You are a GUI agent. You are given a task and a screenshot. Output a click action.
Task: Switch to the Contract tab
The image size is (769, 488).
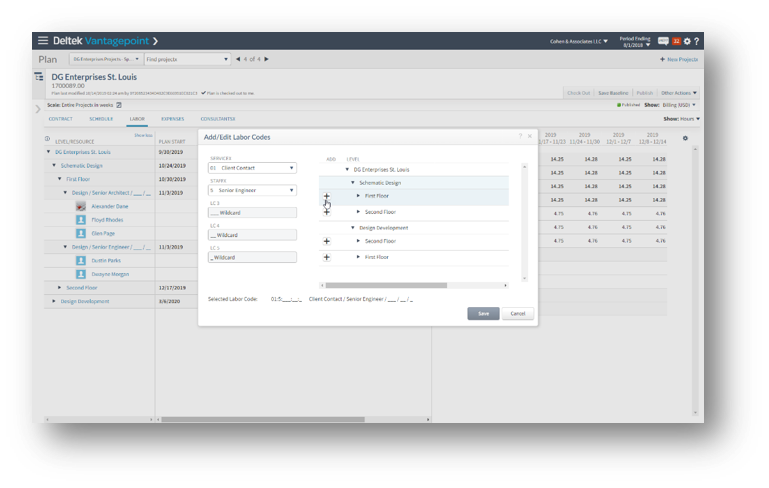pos(60,119)
